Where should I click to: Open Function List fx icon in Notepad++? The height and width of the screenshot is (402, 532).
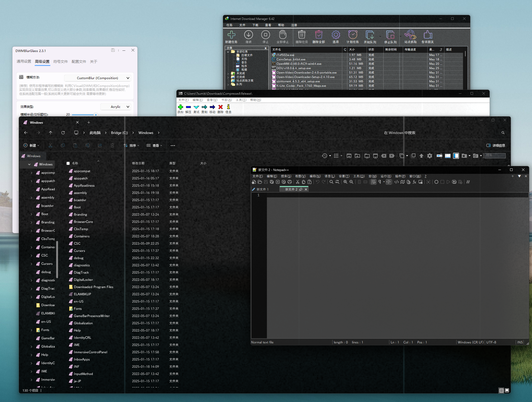click(414, 182)
